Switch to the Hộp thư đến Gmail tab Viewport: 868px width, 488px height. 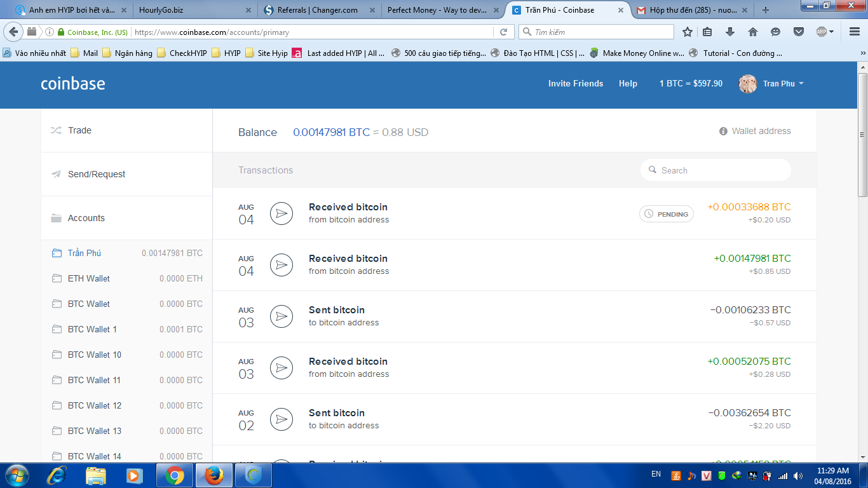tap(692, 10)
